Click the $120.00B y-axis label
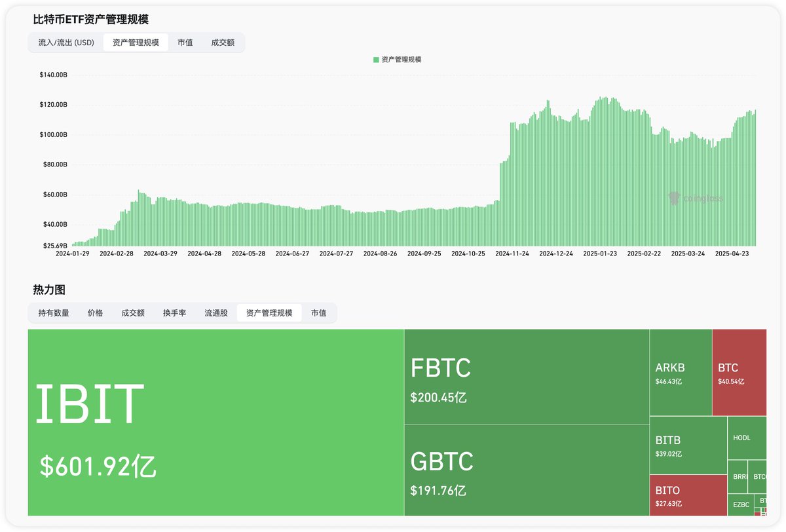The height and width of the screenshot is (532, 786). click(53, 105)
